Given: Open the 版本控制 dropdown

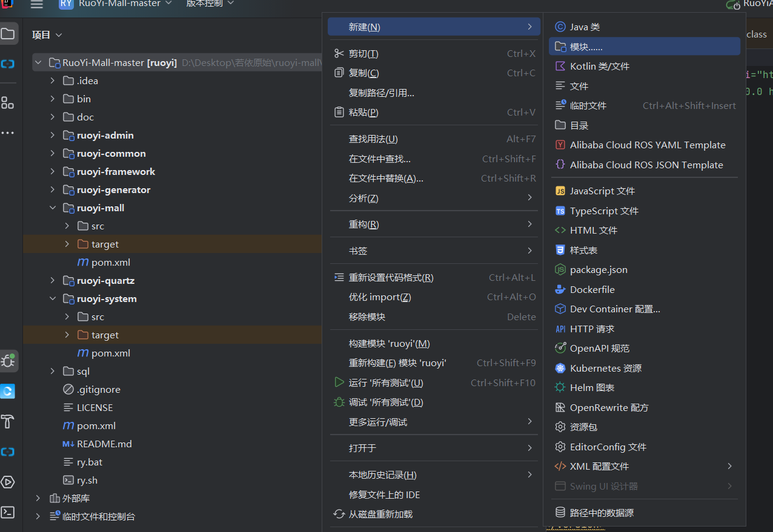Looking at the screenshot, I should [x=210, y=4].
